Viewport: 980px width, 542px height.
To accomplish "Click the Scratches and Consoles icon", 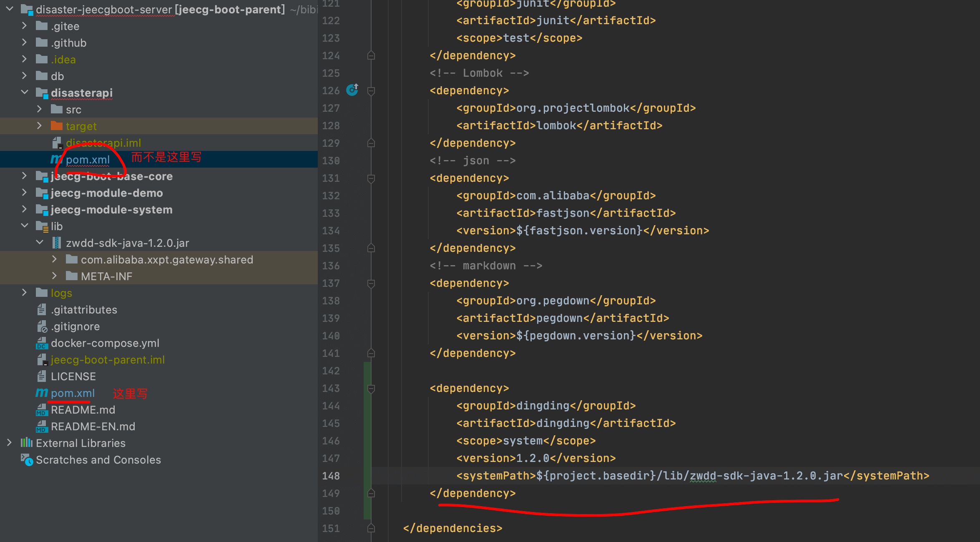I will click(27, 459).
